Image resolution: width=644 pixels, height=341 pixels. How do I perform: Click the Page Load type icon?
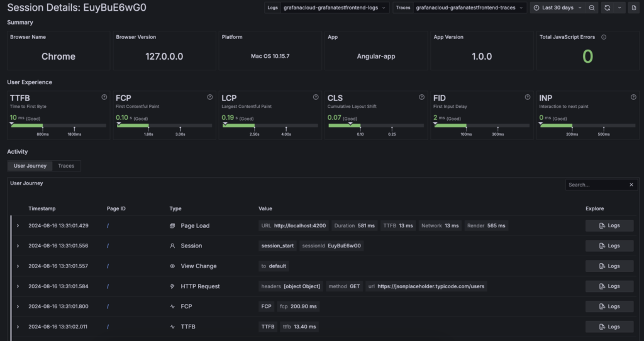[x=172, y=225]
